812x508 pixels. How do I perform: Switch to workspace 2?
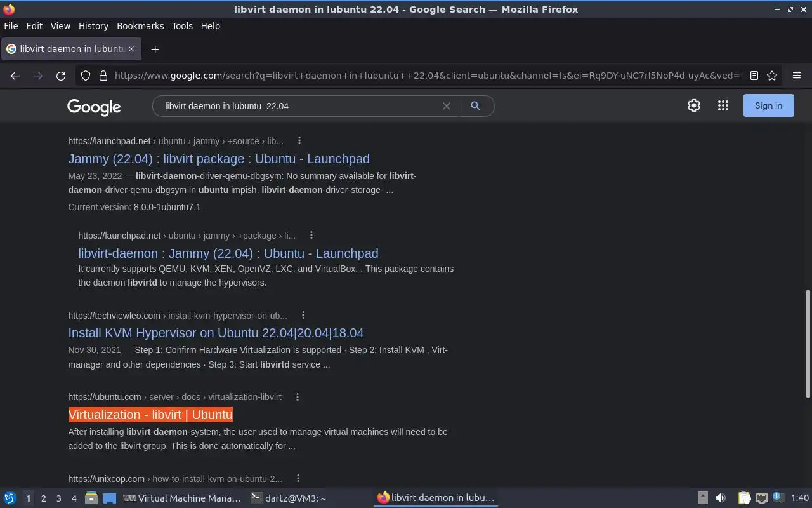(43, 498)
